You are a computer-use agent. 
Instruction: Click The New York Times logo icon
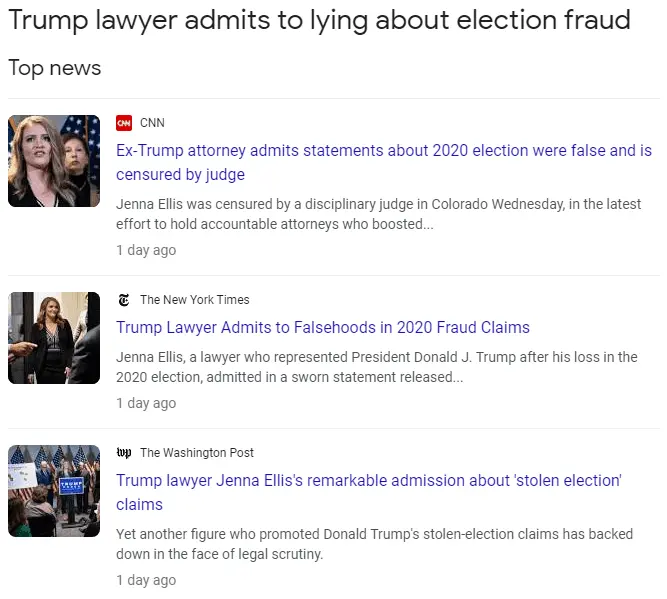[124, 300]
